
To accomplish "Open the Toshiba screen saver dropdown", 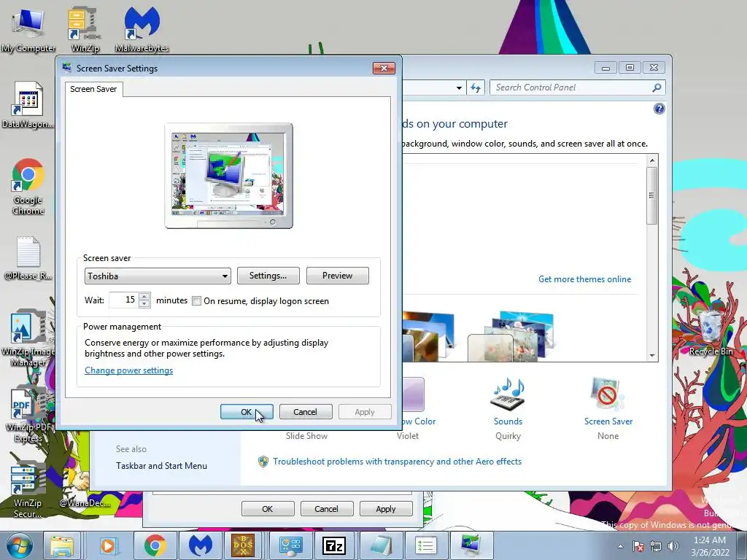I will 158,276.
